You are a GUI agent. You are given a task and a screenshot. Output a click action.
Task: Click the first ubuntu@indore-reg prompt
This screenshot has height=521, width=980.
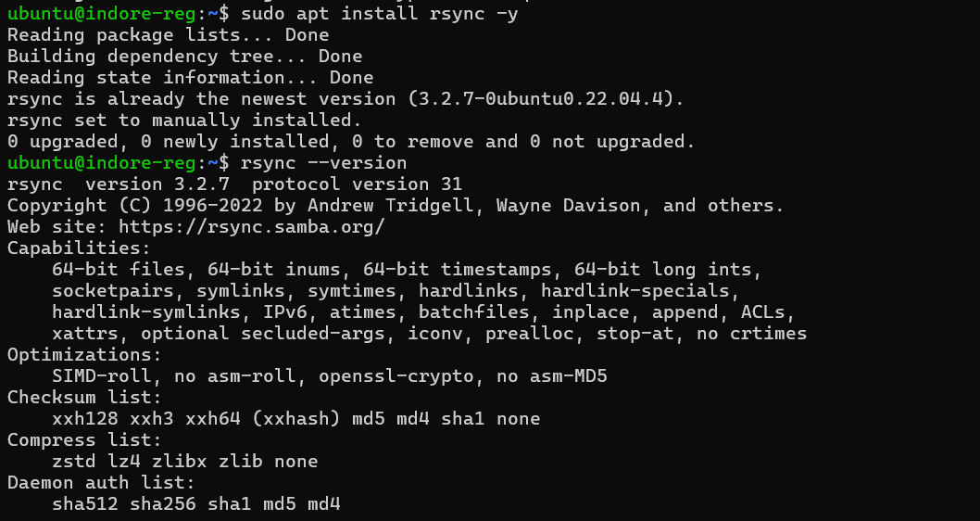[106, 14]
